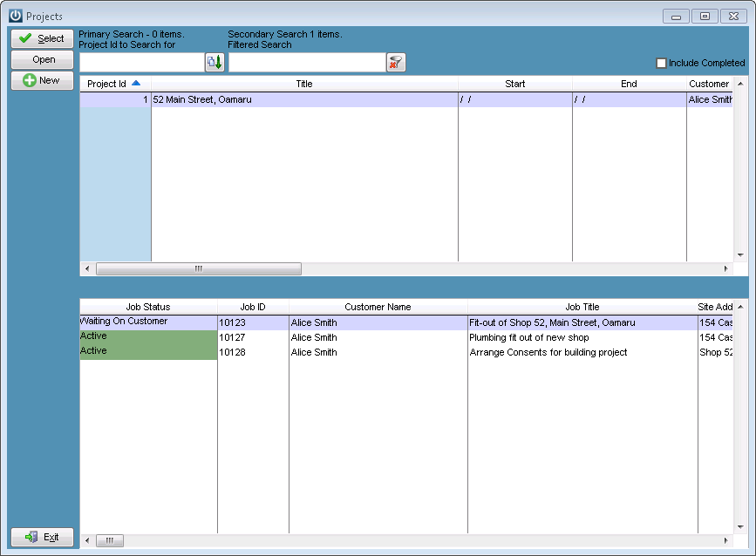Select job ID 10123
The width and height of the screenshot is (756, 556).
click(x=253, y=322)
